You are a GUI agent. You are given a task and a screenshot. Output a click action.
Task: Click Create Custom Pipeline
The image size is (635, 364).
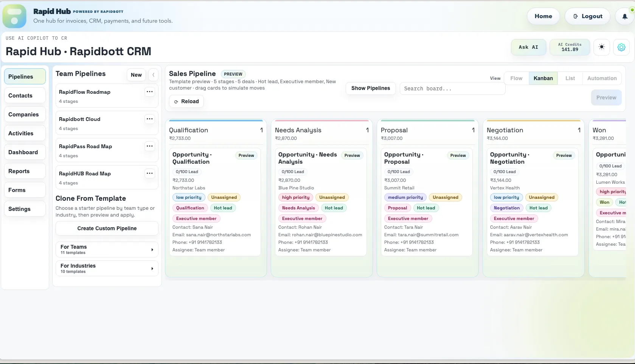(107, 228)
